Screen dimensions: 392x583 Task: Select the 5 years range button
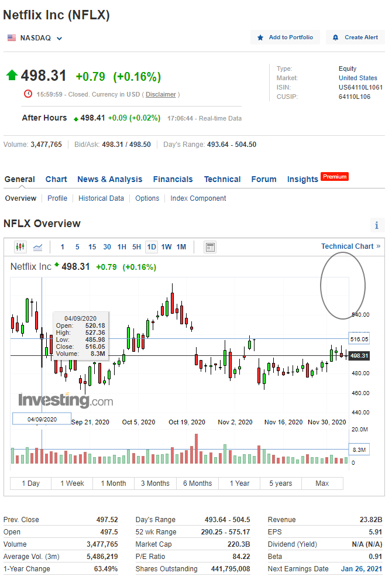(x=281, y=483)
